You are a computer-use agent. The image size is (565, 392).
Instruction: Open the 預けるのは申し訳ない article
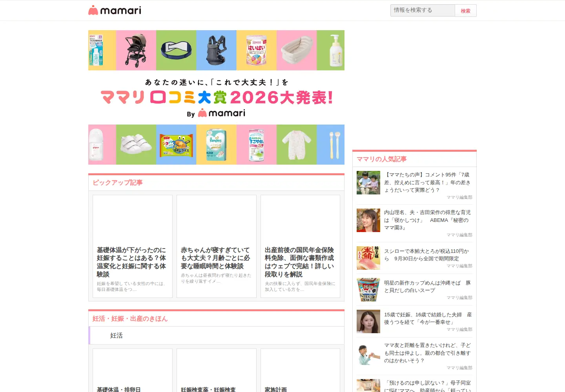[x=427, y=386]
